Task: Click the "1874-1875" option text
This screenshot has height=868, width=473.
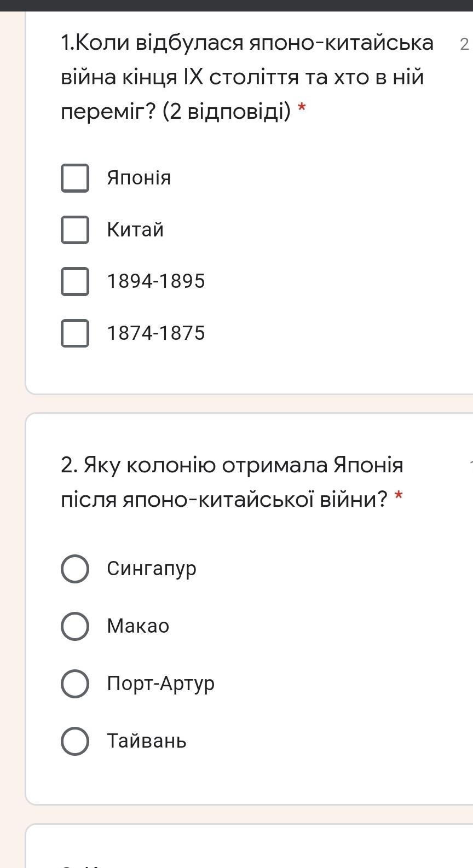Action: 156,333
